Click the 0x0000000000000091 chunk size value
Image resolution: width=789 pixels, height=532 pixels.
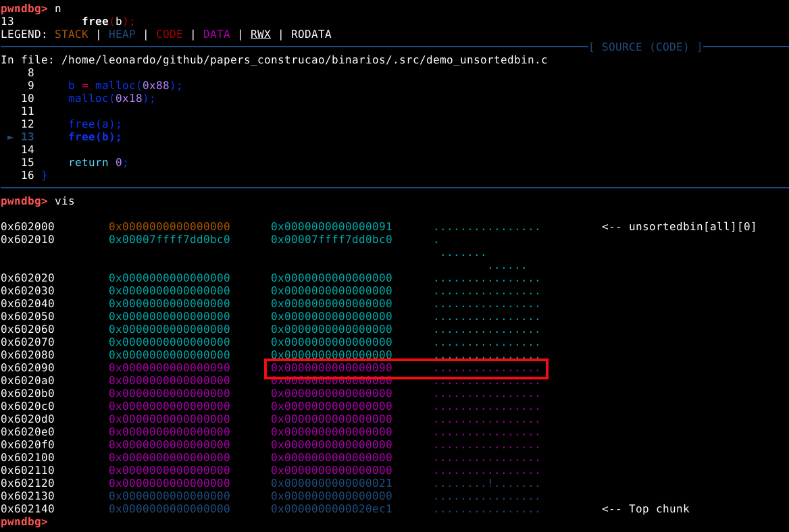(331, 227)
